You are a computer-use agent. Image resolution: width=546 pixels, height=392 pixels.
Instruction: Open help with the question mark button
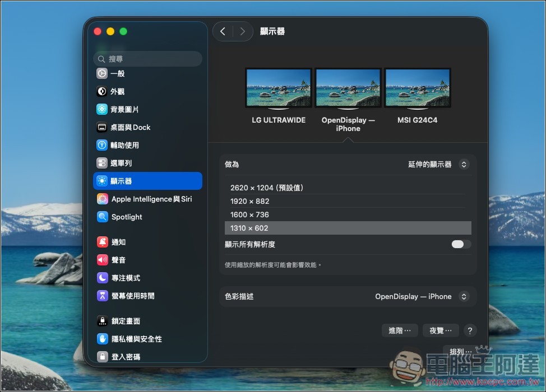pyautogui.click(x=470, y=330)
